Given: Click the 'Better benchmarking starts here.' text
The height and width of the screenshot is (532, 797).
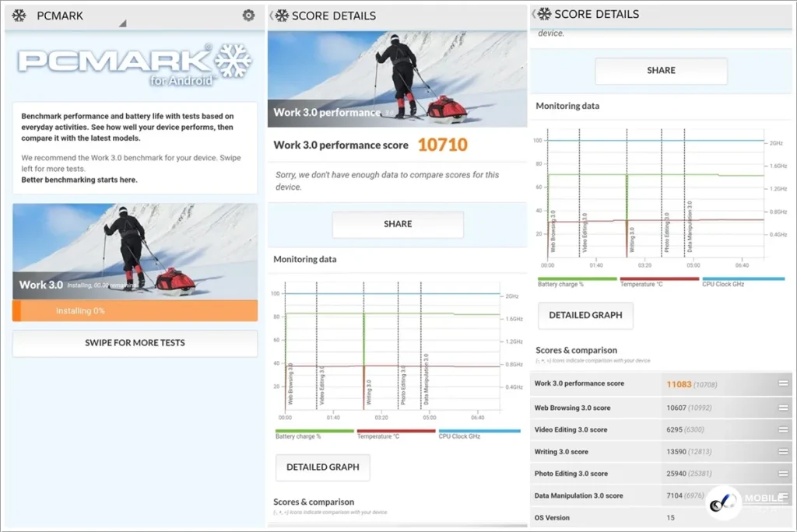Looking at the screenshot, I should pos(79,180).
